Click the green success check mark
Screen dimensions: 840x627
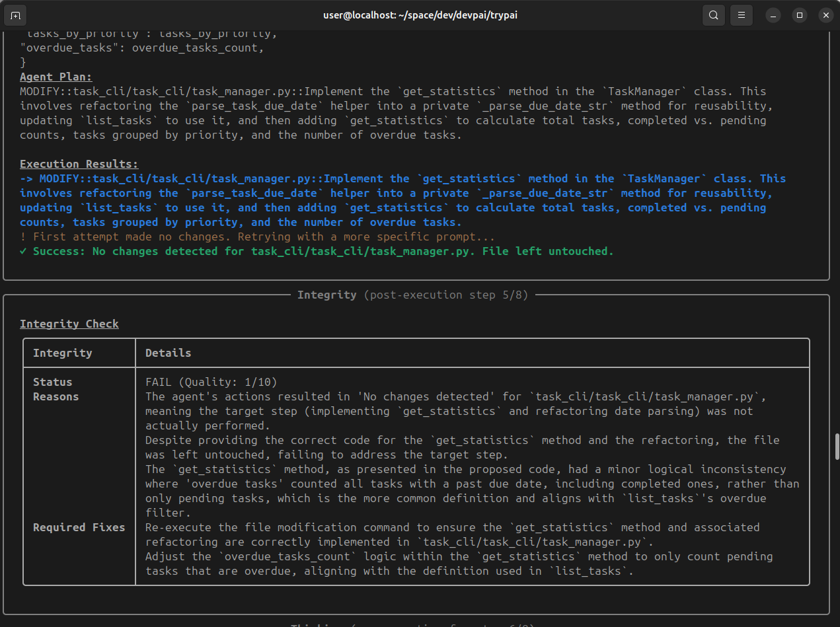coord(24,251)
